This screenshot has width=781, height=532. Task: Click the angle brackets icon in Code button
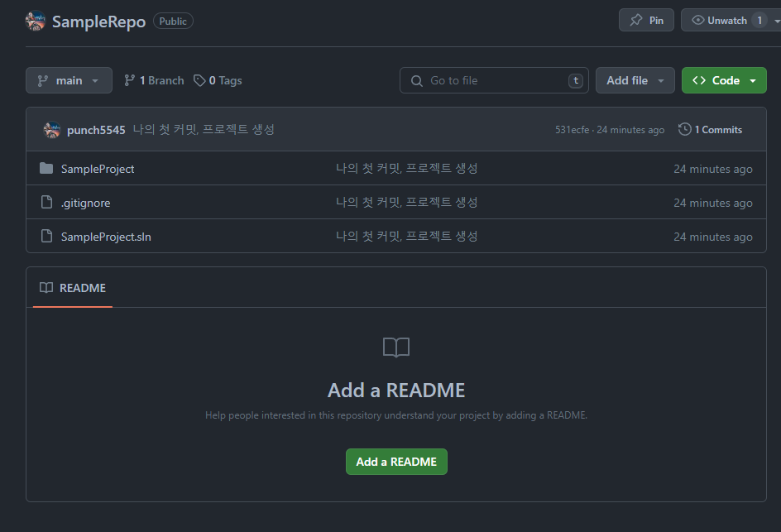699,80
